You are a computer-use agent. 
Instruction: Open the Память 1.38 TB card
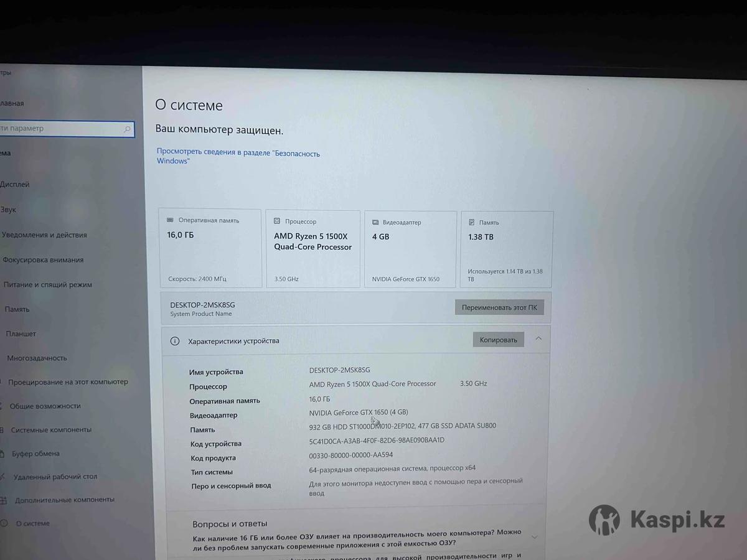pos(507,250)
